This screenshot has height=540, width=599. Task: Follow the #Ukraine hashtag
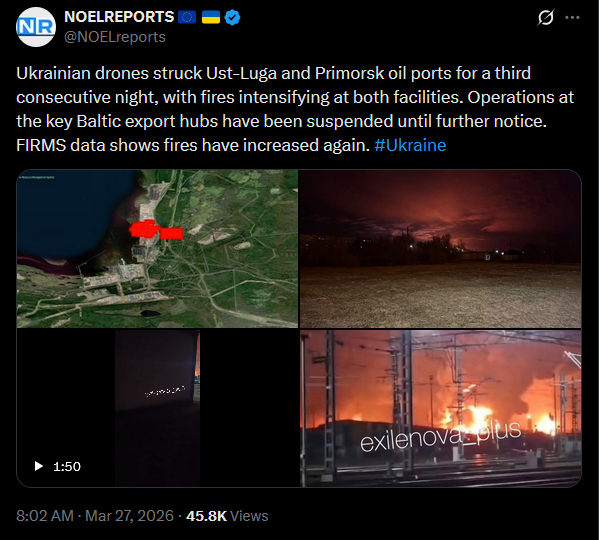[410, 145]
